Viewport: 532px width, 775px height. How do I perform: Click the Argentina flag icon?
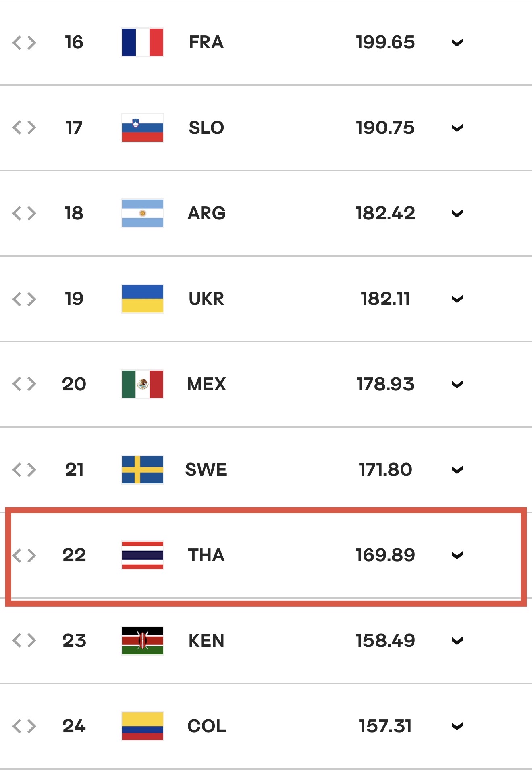coord(143,213)
